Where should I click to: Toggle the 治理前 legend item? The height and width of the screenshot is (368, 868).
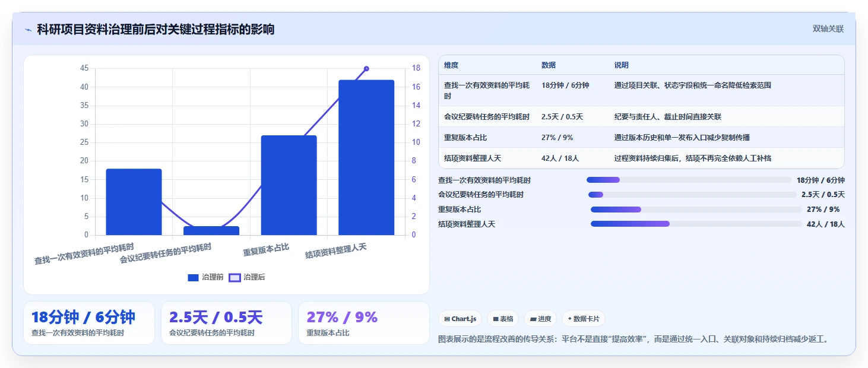pos(205,277)
